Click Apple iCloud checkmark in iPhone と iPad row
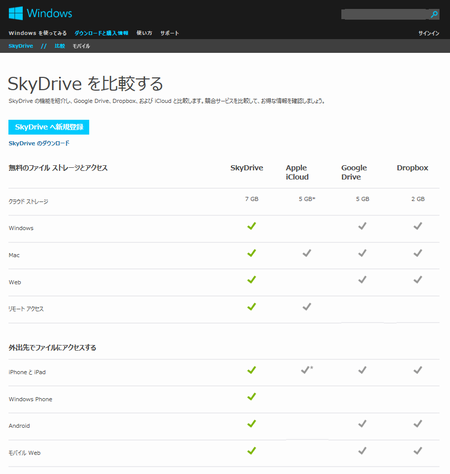This screenshot has height=474, width=450. click(x=306, y=370)
